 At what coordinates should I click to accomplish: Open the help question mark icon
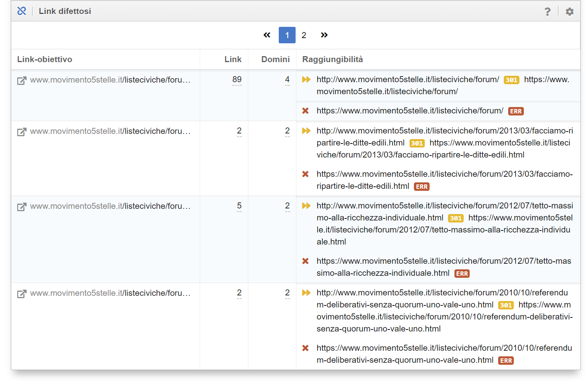547,12
